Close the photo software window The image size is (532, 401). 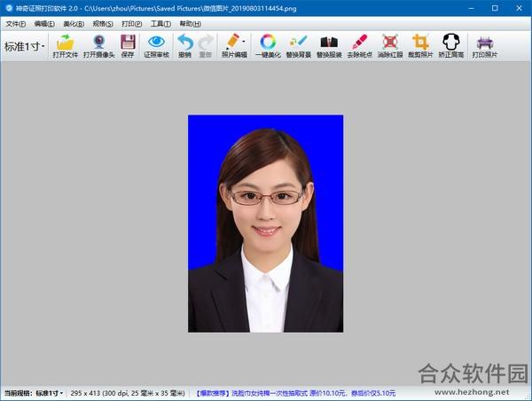[519, 8]
